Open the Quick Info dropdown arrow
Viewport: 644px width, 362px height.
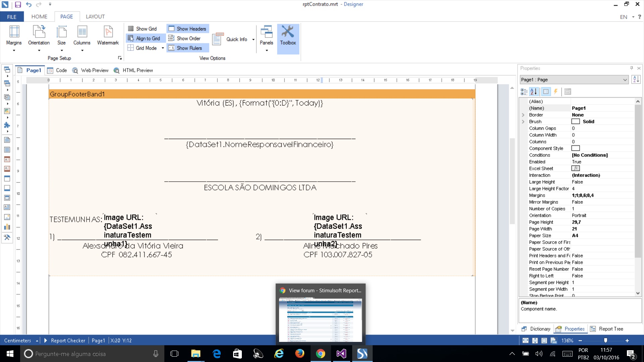click(x=253, y=40)
